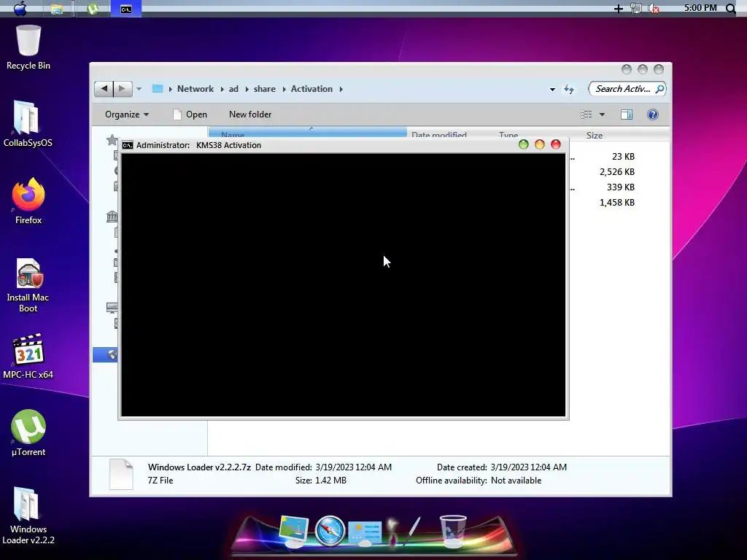Select the file sized 1,458 KB
The width and height of the screenshot is (747, 560).
(617, 203)
